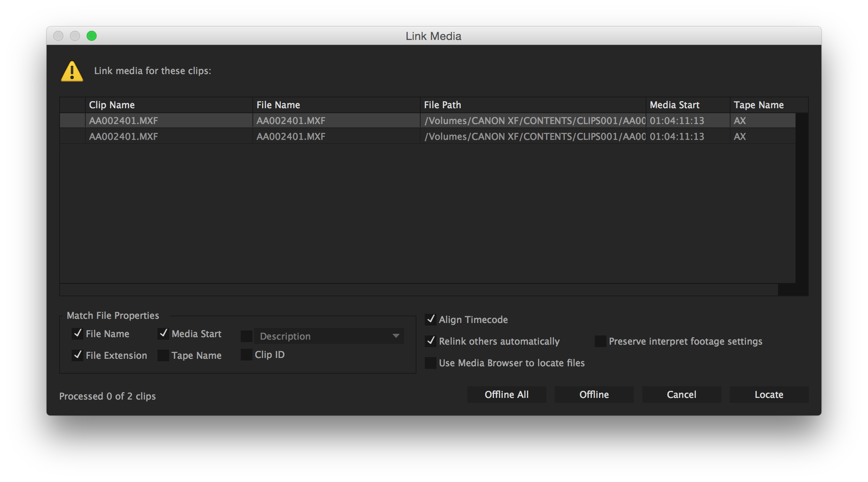Enable Preserve interpret footage settings
868x482 pixels.
(600, 341)
